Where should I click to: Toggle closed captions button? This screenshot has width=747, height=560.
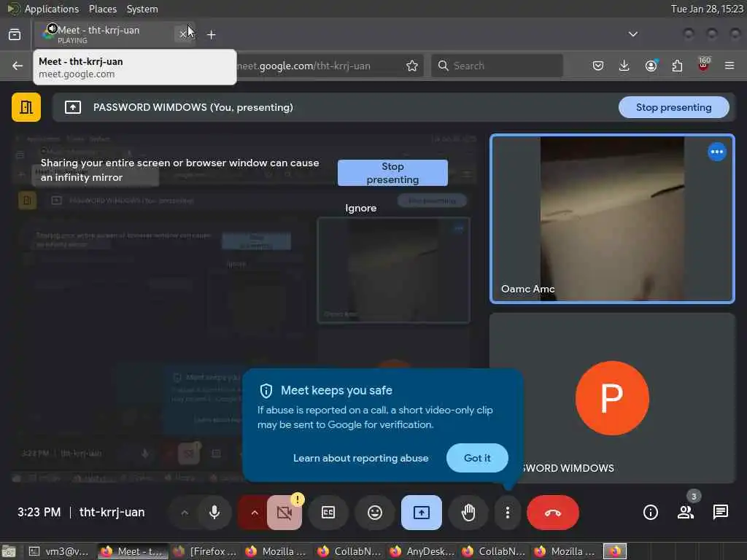(x=328, y=513)
